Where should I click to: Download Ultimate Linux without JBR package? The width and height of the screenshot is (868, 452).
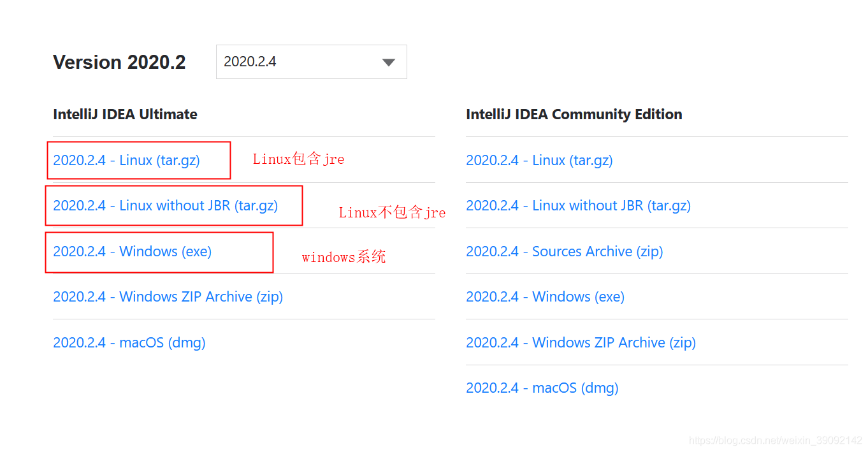(166, 205)
